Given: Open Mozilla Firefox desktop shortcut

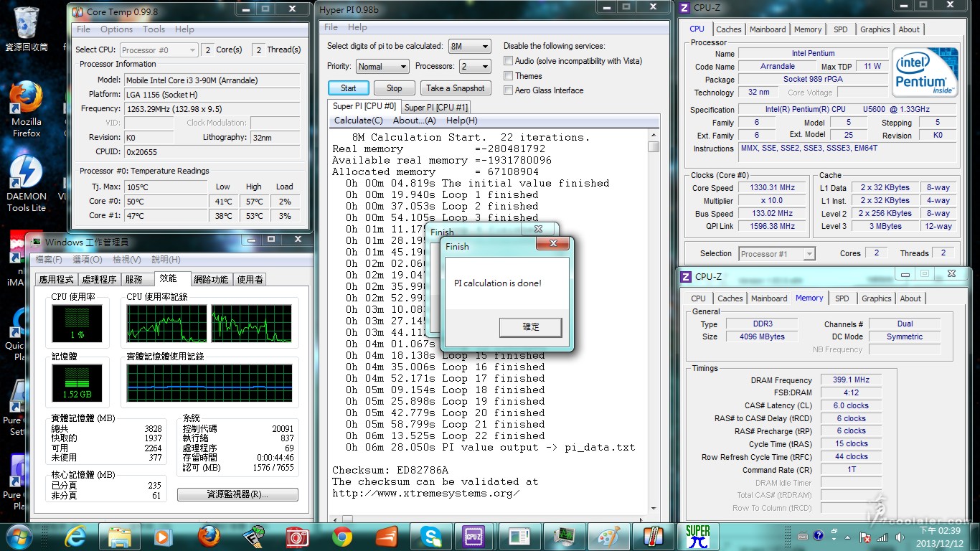Looking at the screenshot, I should [x=26, y=109].
